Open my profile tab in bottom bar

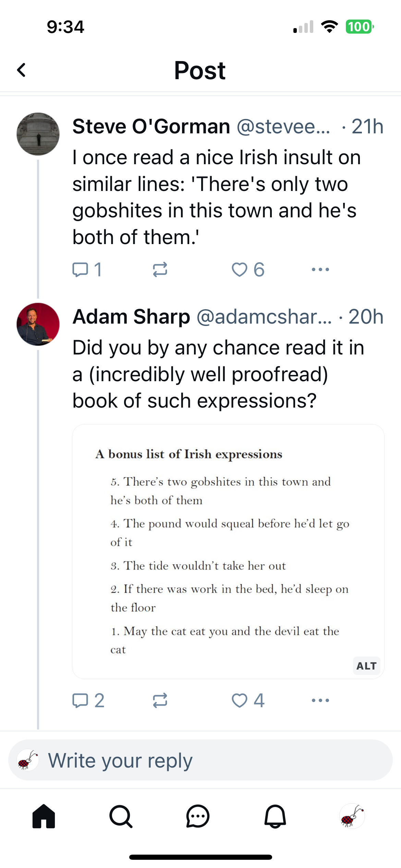click(x=352, y=816)
